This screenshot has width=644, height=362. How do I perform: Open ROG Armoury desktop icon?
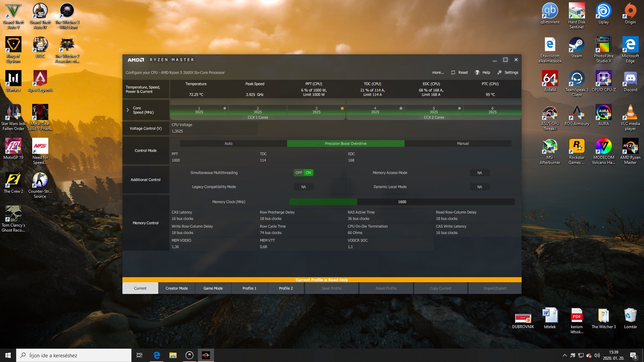577,115
